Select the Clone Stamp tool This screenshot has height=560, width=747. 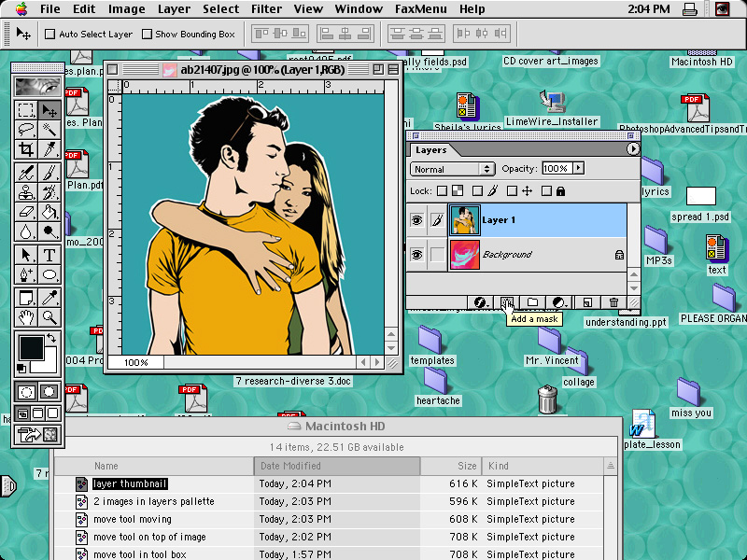click(x=26, y=192)
